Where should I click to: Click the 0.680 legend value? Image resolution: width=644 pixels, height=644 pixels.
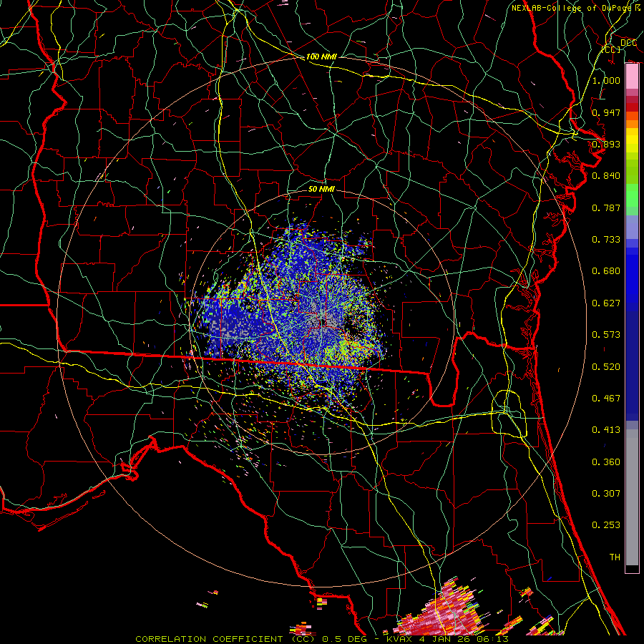[606, 271]
